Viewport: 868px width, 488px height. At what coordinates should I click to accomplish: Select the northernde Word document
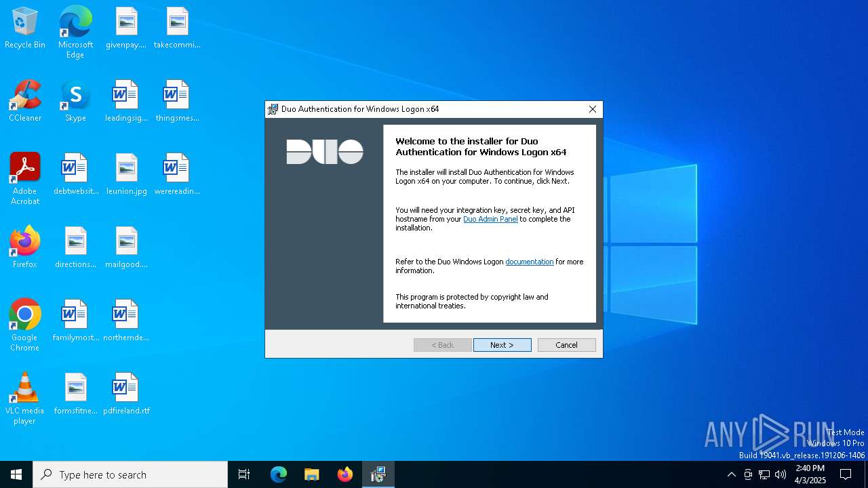coord(126,321)
